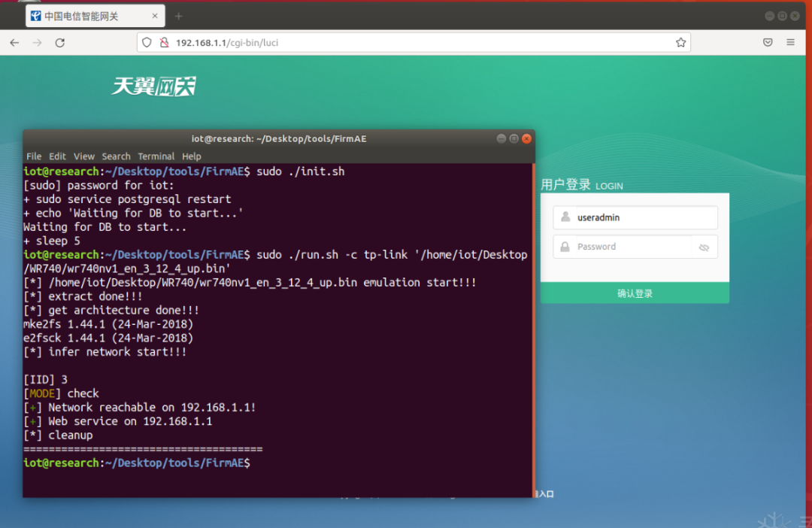Click the 'get architecture done!!!' line
This screenshot has height=528, width=812.
(111, 311)
